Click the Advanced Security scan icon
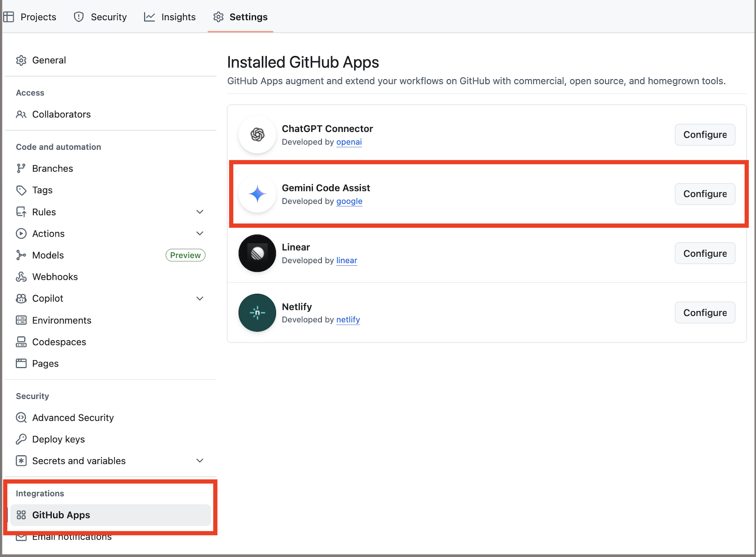 [21, 417]
